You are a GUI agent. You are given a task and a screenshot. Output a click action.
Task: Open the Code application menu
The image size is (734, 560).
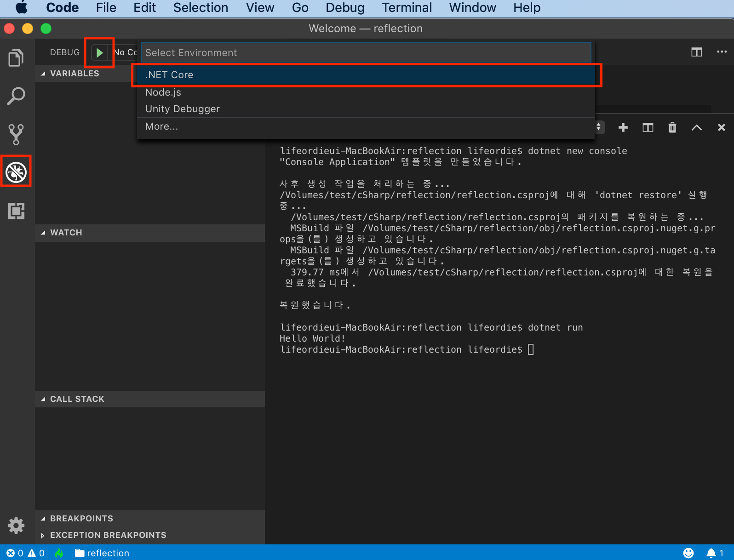pos(63,8)
